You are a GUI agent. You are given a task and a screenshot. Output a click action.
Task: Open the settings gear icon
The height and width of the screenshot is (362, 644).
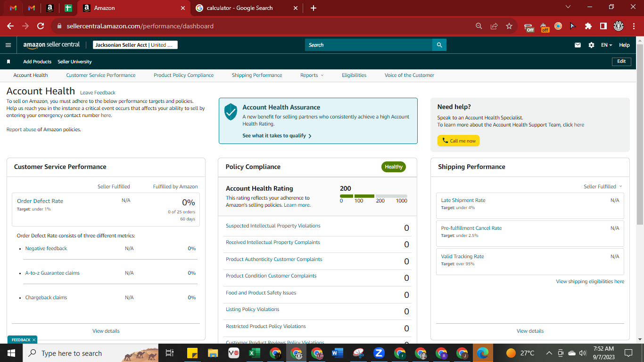click(x=591, y=45)
